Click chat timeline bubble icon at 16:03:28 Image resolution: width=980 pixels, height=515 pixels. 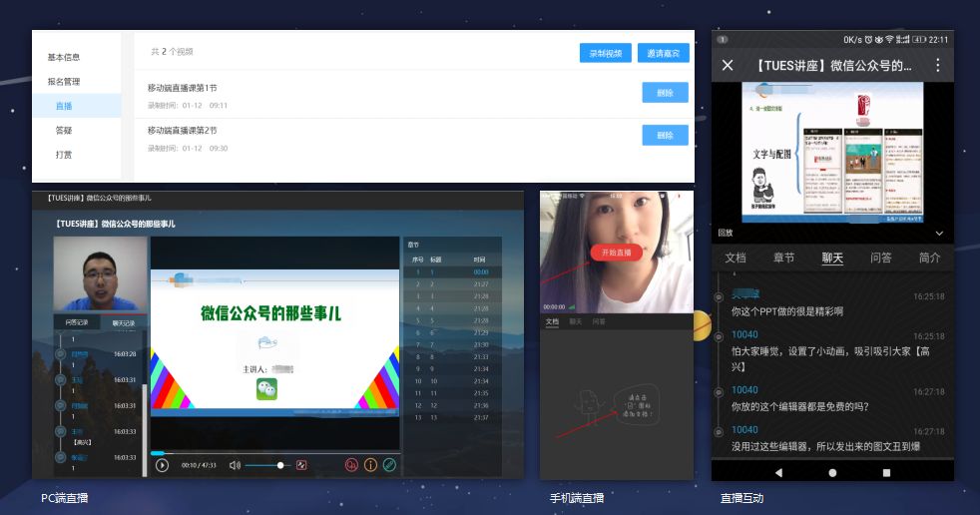pyautogui.click(x=61, y=353)
